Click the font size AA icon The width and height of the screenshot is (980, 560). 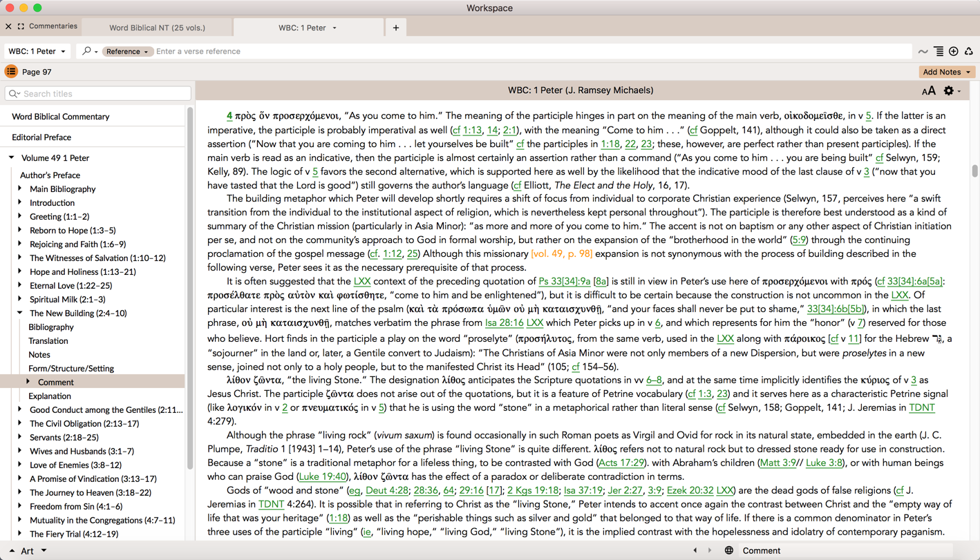[x=928, y=91]
